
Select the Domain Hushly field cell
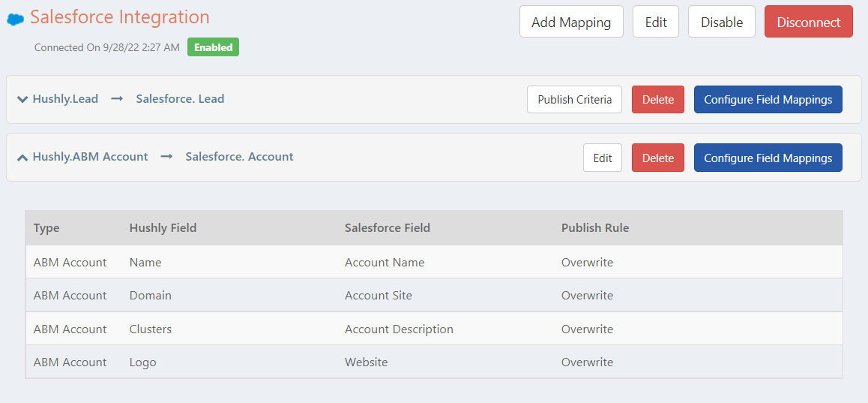click(151, 296)
